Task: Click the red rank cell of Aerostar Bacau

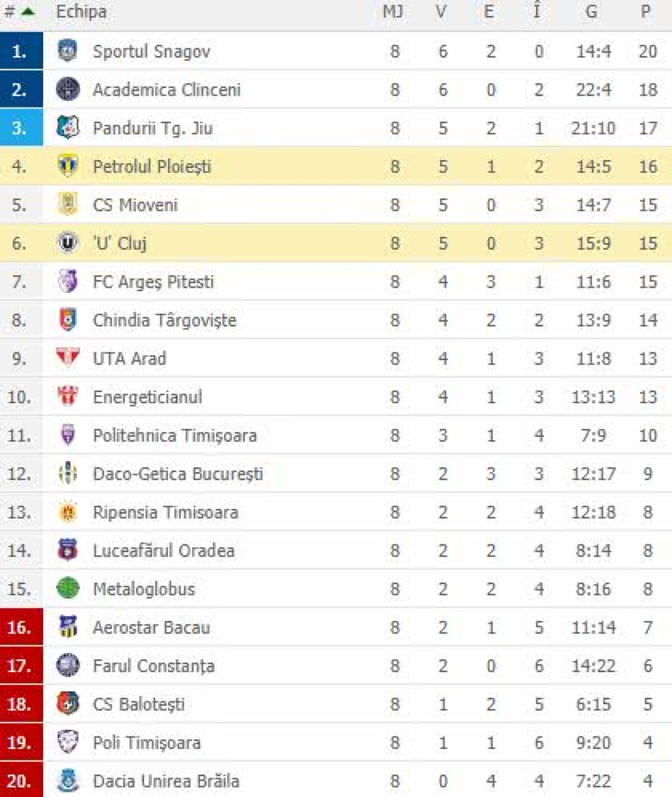Action: [21, 627]
